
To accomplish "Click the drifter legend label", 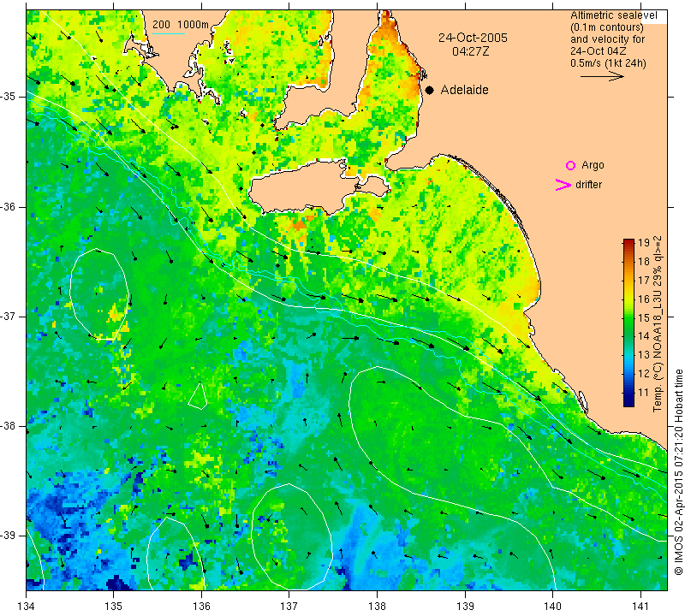I will coord(588,185).
